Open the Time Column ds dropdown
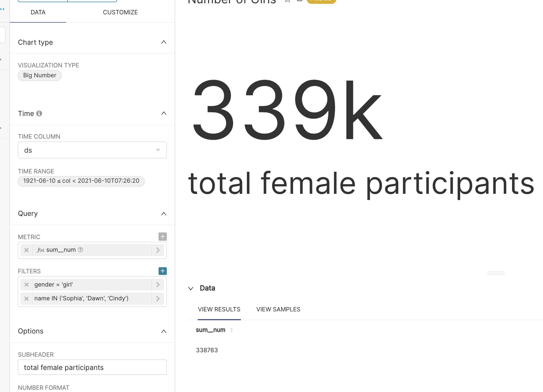543x392 pixels. point(92,150)
